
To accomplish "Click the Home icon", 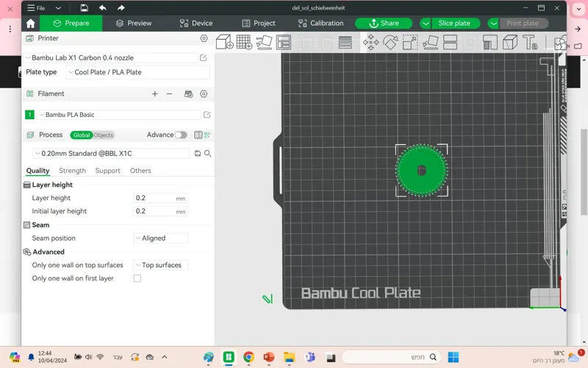I will point(31,24).
